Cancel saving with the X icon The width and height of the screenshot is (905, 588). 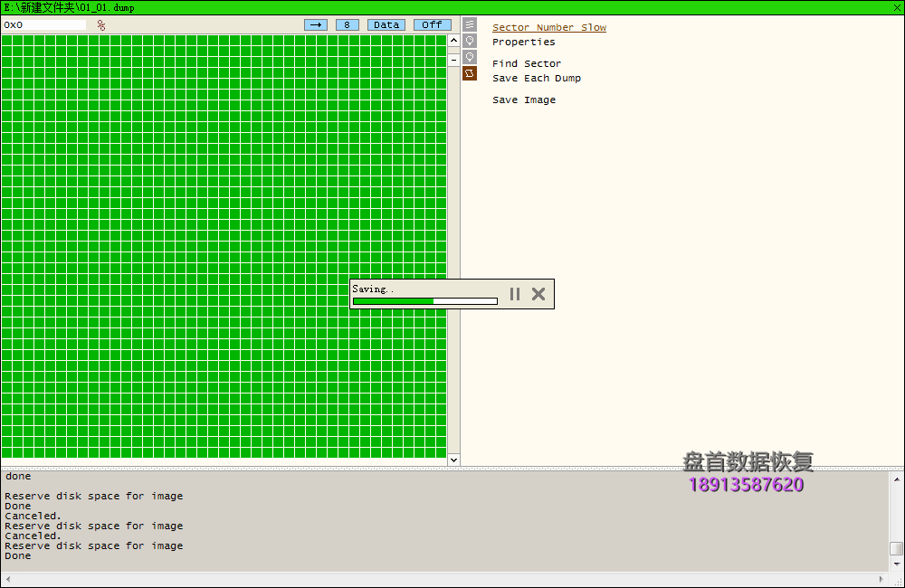pos(538,294)
